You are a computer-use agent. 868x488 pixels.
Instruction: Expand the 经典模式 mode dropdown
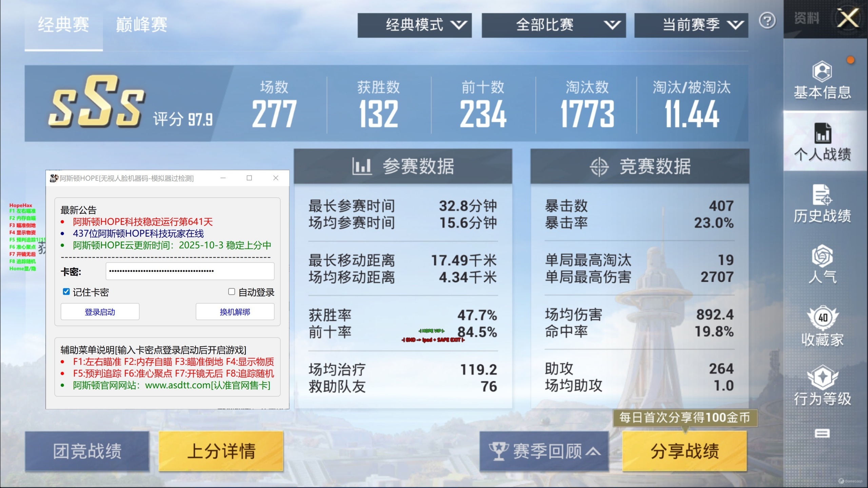point(414,25)
